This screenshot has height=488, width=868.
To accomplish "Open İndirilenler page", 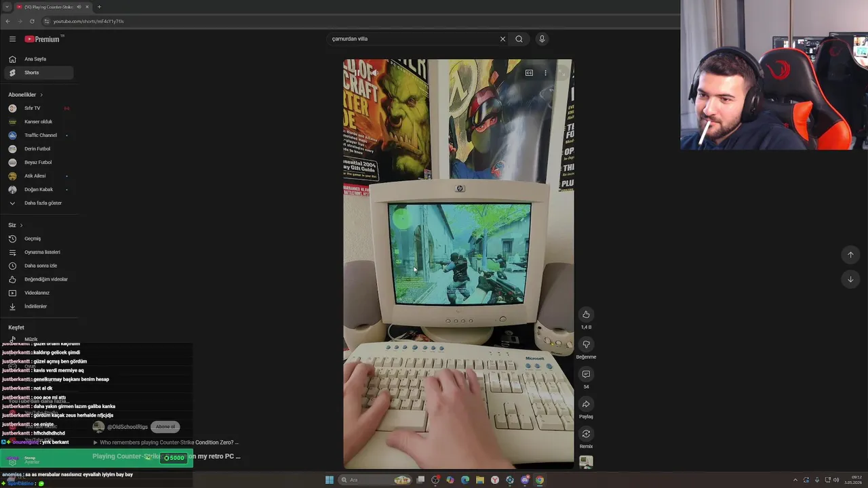I will pos(37,306).
